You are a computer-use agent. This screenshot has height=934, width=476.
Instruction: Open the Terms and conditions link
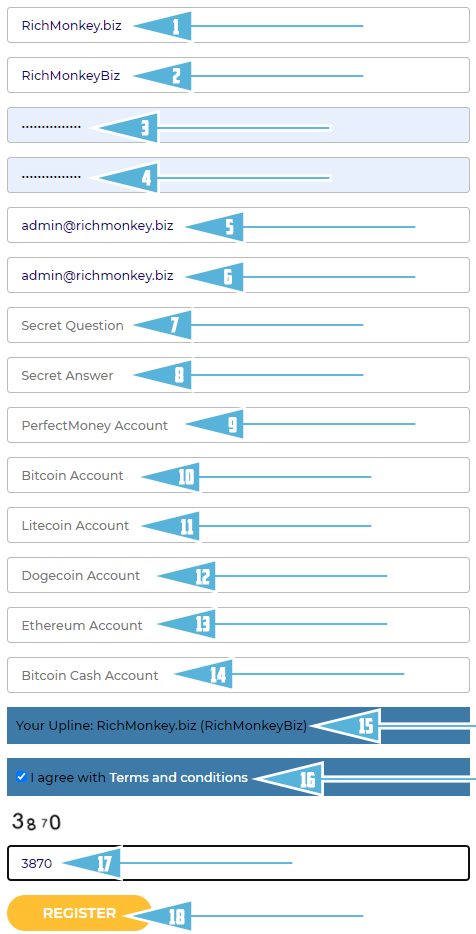pyautogui.click(x=178, y=777)
